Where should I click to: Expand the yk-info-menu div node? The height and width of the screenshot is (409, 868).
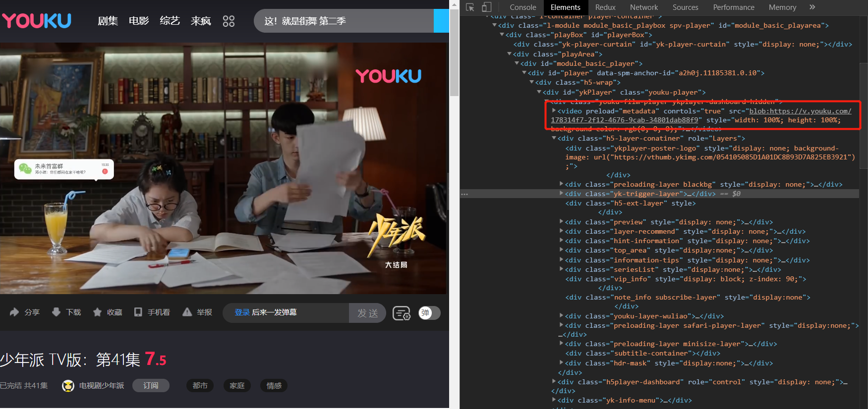[554, 400]
